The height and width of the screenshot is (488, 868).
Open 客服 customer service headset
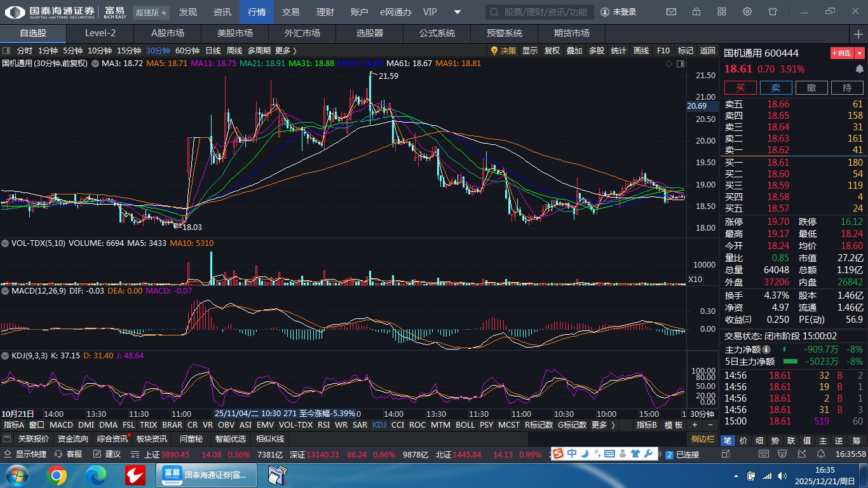[69, 454]
